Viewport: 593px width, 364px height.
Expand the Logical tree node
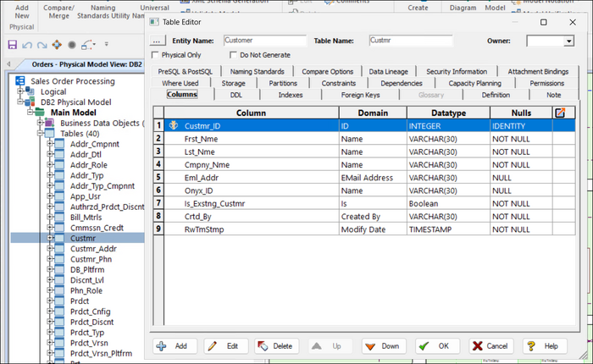pyautogui.click(x=20, y=91)
